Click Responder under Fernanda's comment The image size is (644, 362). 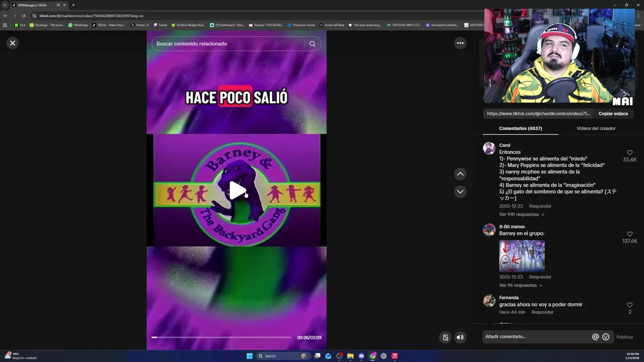(542, 312)
